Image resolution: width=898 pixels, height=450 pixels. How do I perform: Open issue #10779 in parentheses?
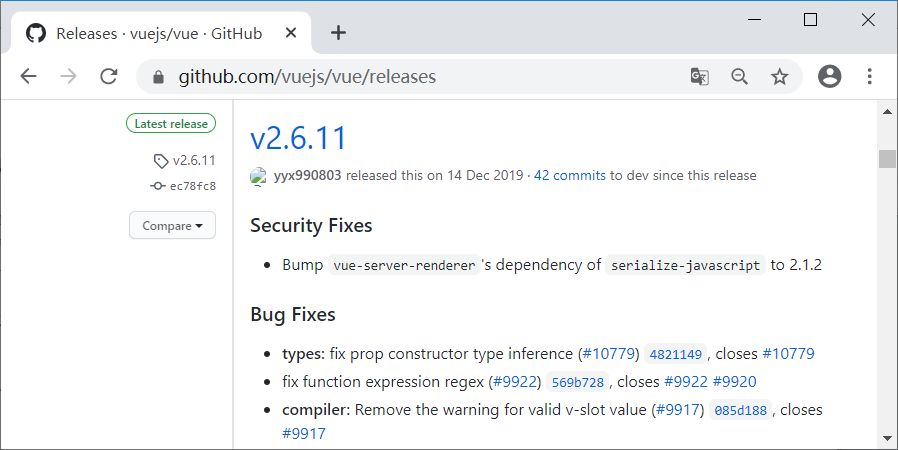pyautogui.click(x=609, y=354)
